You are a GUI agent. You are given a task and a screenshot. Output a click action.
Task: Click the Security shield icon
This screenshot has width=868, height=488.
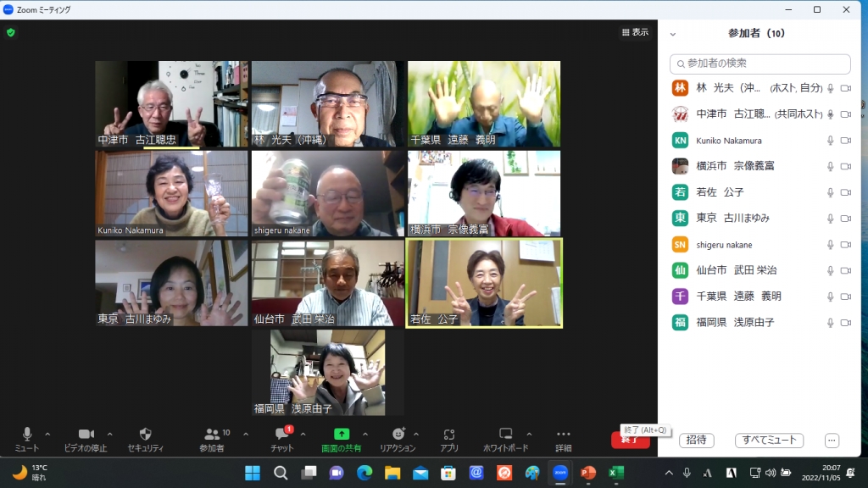coord(146,434)
